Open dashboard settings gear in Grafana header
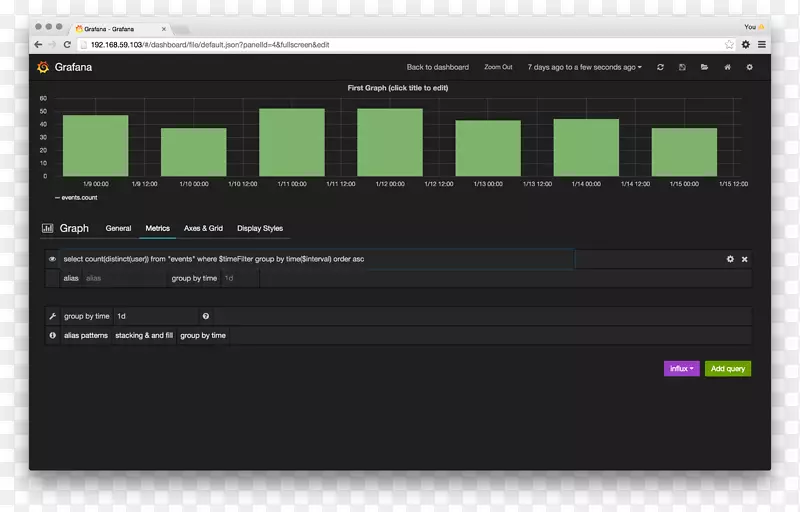This screenshot has width=800, height=512. coord(750,67)
